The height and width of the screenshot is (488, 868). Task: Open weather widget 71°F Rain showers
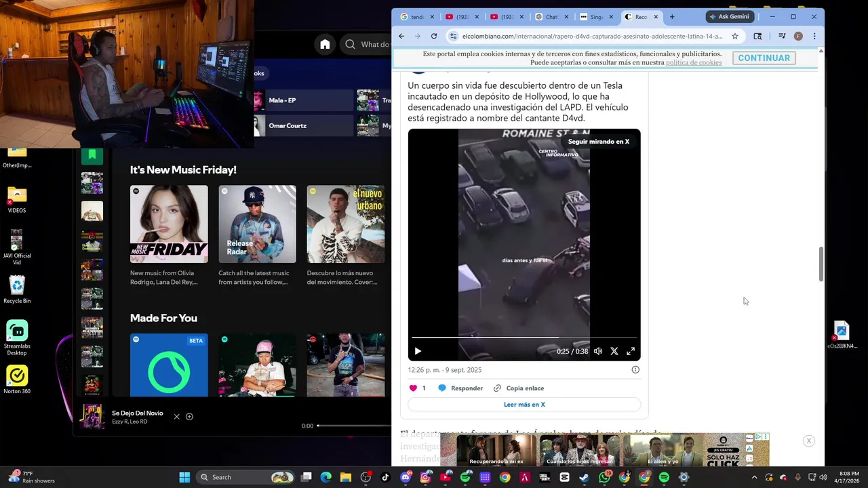click(33, 477)
